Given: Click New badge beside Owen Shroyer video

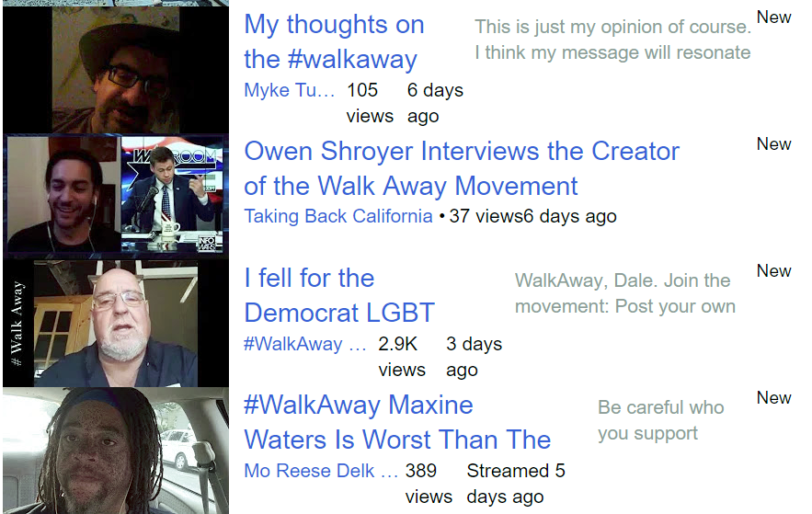Looking at the screenshot, I should click(x=773, y=143).
